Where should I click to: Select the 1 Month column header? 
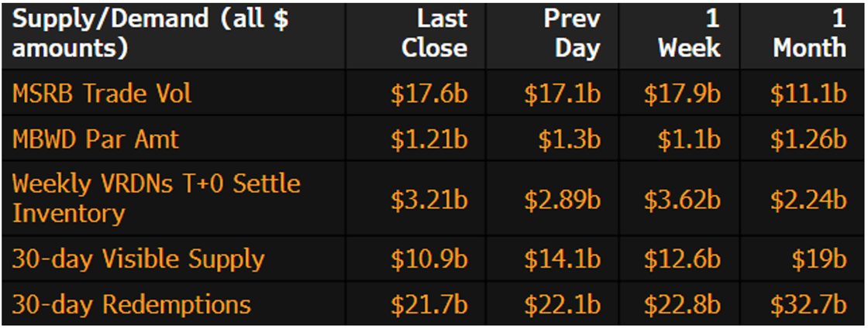pyautogui.click(x=809, y=33)
